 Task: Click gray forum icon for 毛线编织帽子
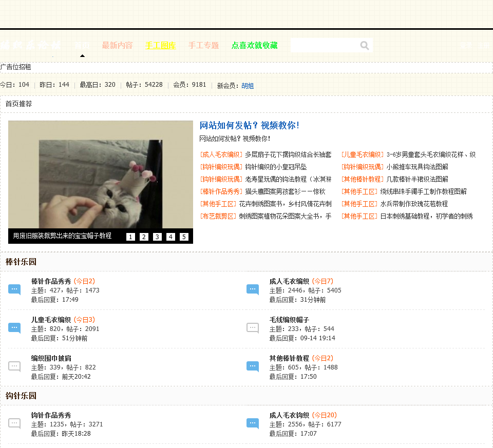[x=253, y=328]
